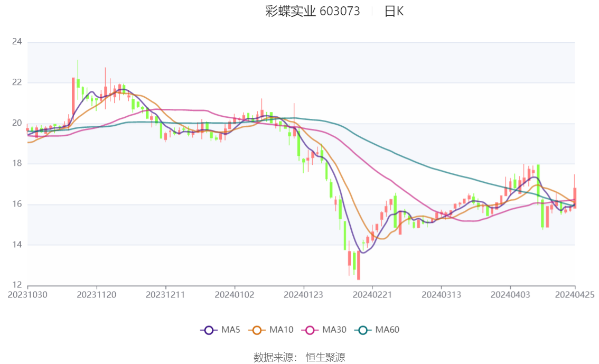Click the 20240102 date axis label
The height and width of the screenshot is (364, 599).
pyautogui.click(x=235, y=295)
